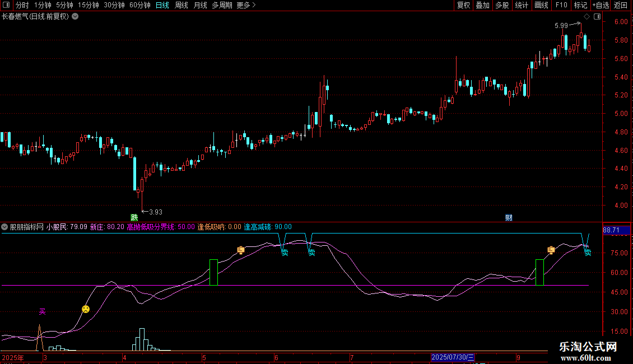Screen dimensions: 633x364
Task: Click the 4.00 price axis label
Action: coord(621,206)
